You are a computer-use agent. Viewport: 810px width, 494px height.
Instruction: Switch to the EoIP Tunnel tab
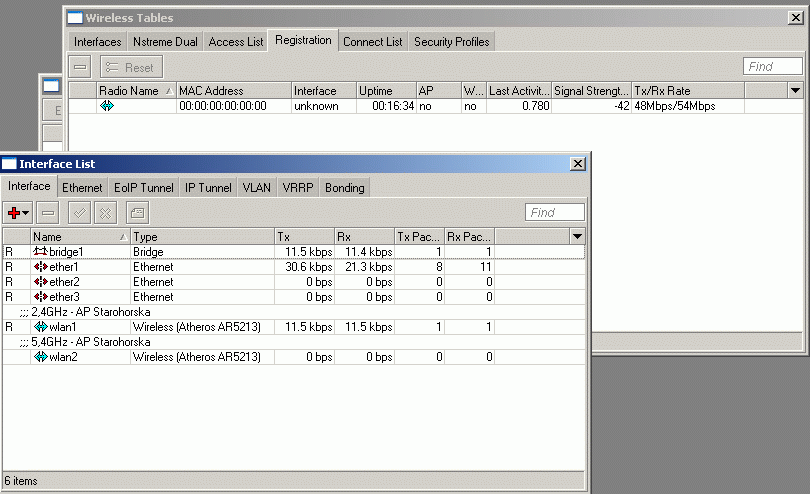pos(144,188)
